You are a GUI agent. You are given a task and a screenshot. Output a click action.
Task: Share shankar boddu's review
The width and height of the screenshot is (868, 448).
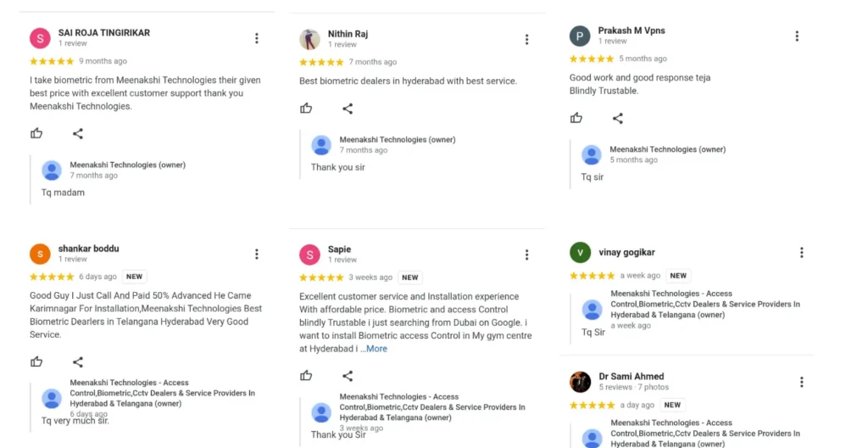coord(78,361)
